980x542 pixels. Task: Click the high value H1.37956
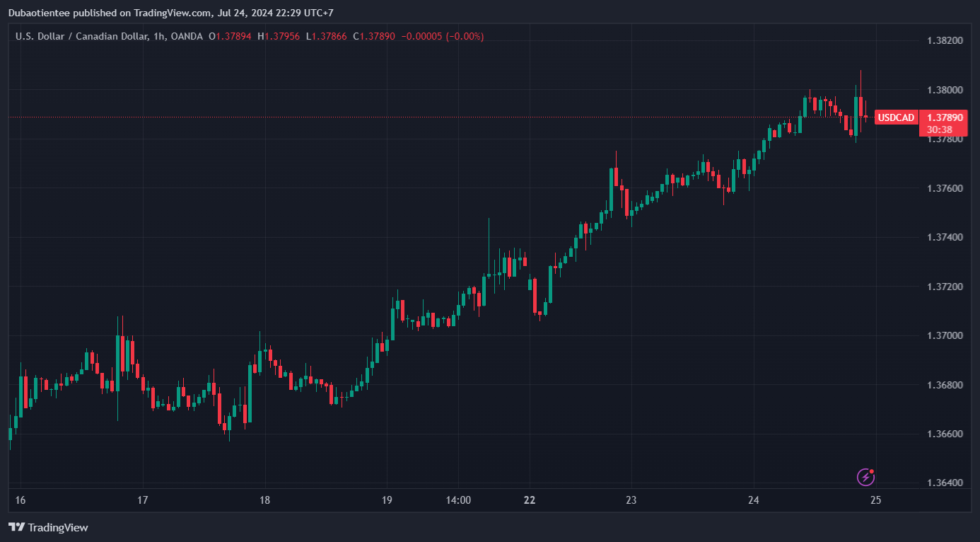click(x=279, y=36)
